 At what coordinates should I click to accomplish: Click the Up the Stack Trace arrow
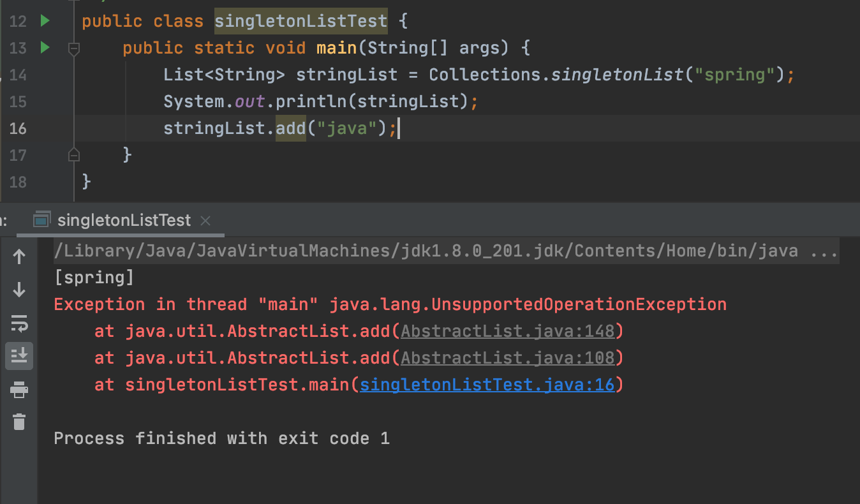point(19,256)
